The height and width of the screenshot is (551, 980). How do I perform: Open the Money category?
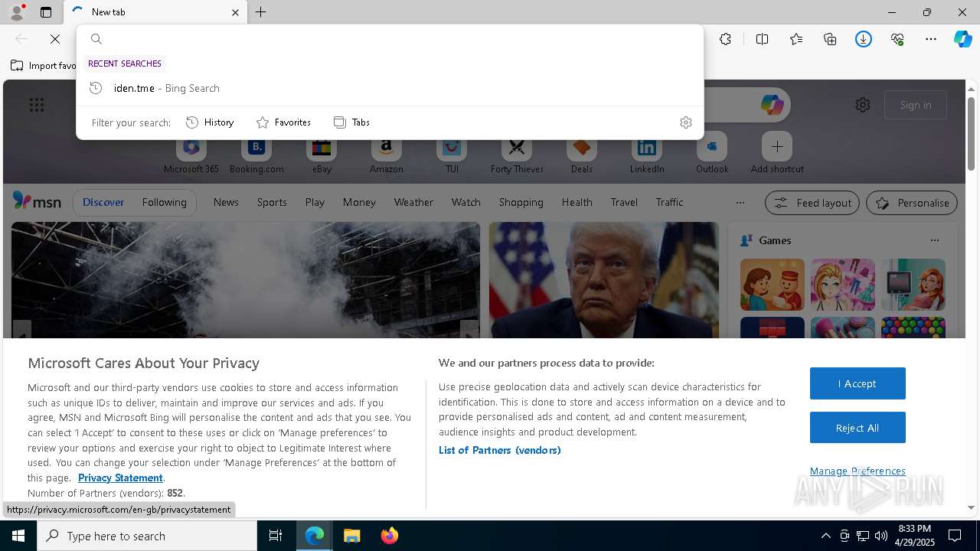pyautogui.click(x=359, y=203)
